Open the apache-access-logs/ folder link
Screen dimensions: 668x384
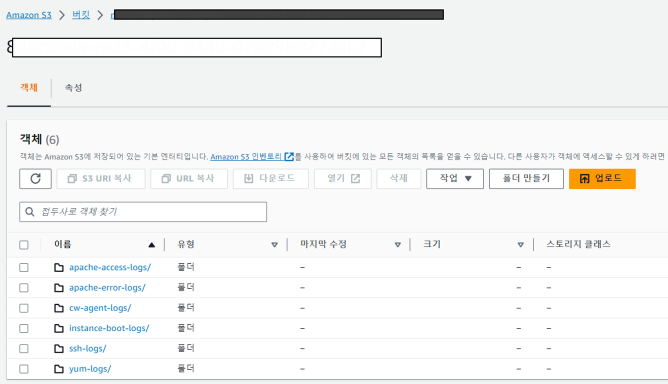[x=110, y=267]
